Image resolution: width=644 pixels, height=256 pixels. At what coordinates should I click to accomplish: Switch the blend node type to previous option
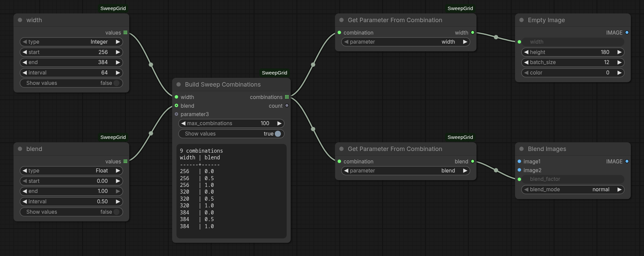pos(25,171)
